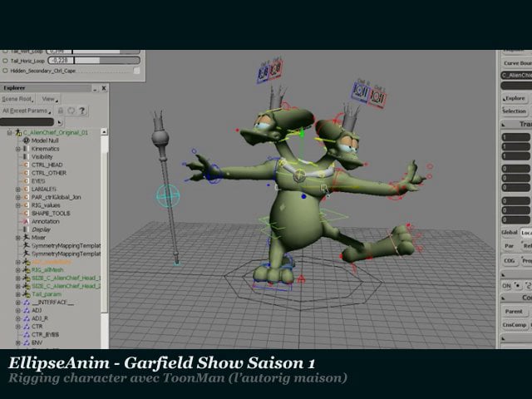Click the Parent constraint button

pyautogui.click(x=514, y=312)
